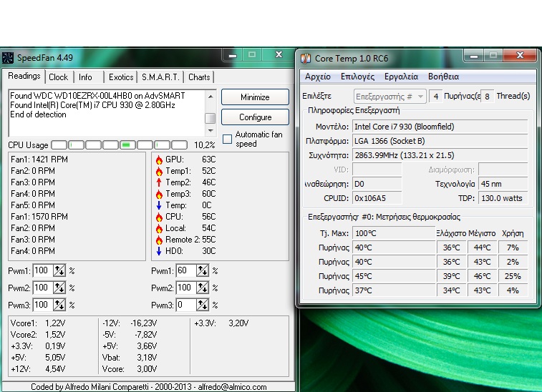
Task: Click the flame icon next to GPU temperature
Action: coord(159,160)
